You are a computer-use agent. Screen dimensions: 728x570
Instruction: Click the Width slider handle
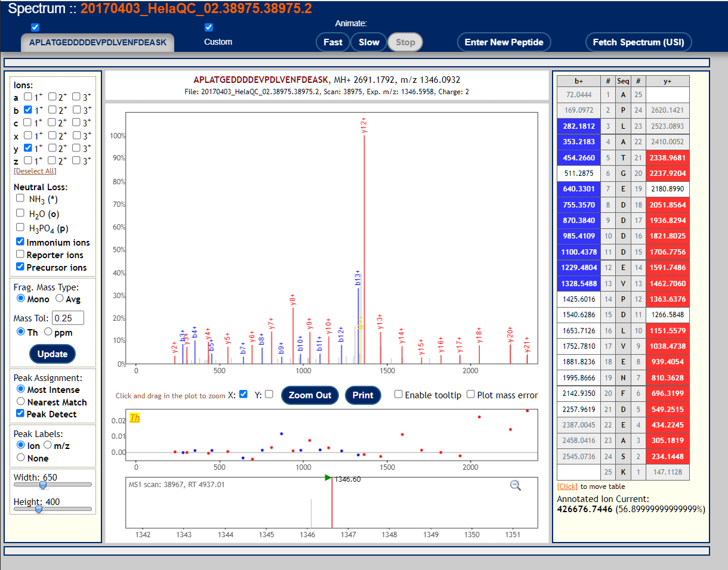tap(43, 485)
